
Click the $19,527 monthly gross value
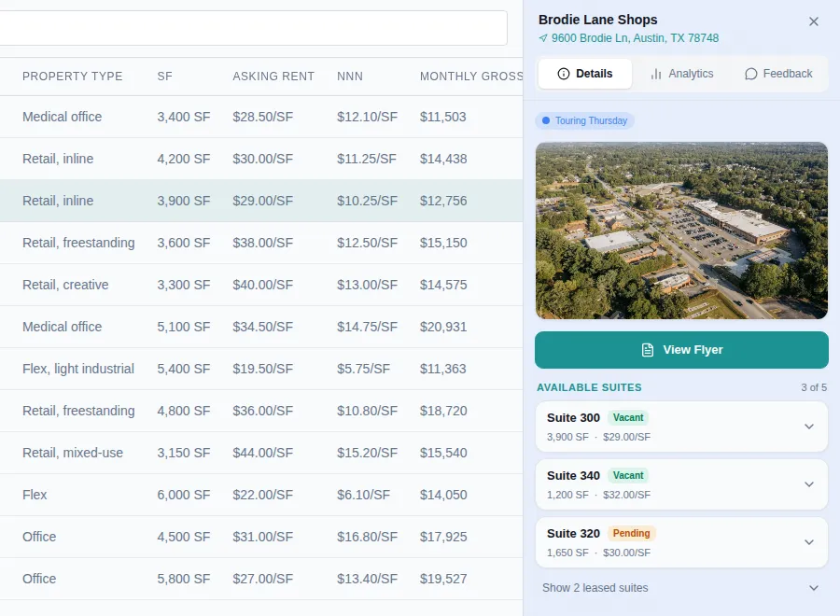(443, 579)
